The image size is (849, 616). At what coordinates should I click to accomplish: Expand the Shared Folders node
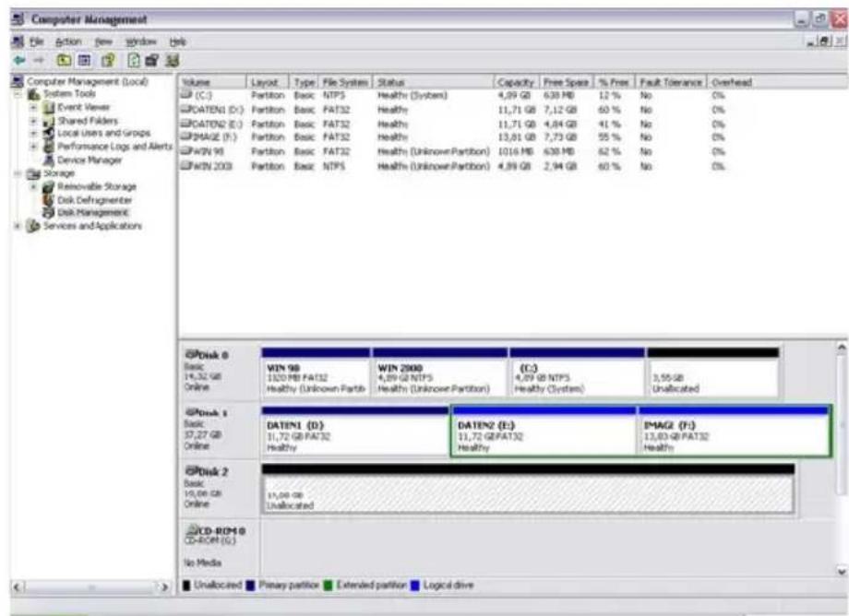click(33, 121)
